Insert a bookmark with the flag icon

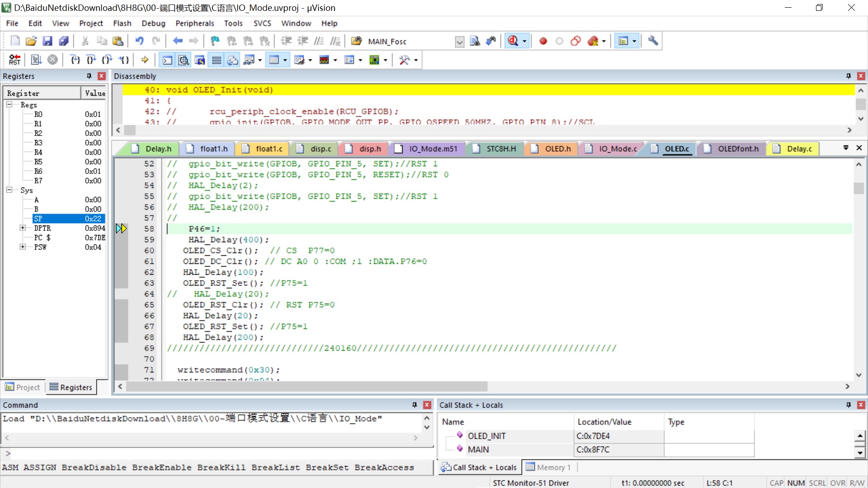[215, 41]
